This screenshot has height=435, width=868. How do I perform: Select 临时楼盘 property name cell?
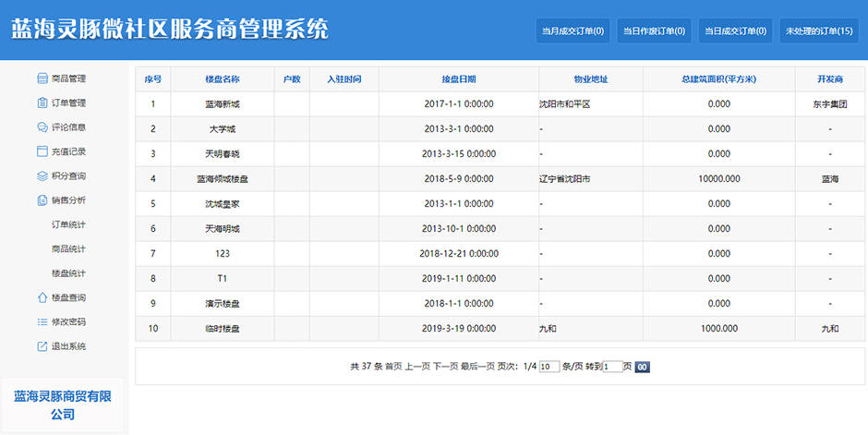(x=222, y=328)
